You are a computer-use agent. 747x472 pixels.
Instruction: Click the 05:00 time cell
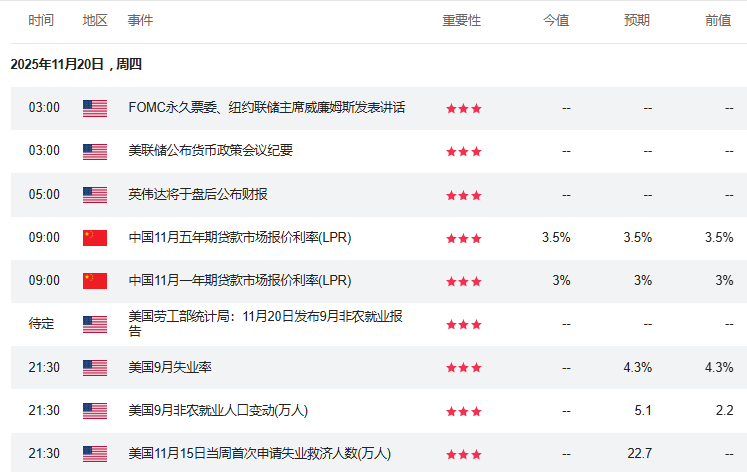point(44,194)
